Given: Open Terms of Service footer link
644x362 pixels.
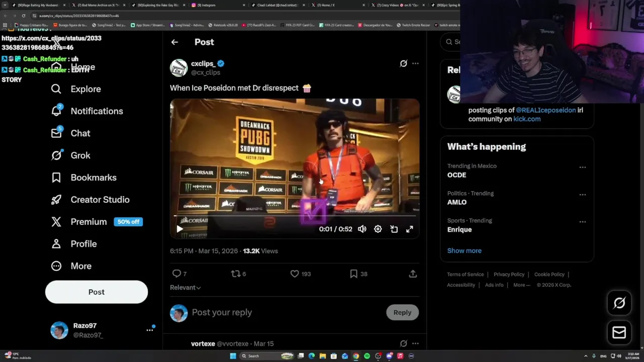Looking at the screenshot, I should click(x=465, y=275).
